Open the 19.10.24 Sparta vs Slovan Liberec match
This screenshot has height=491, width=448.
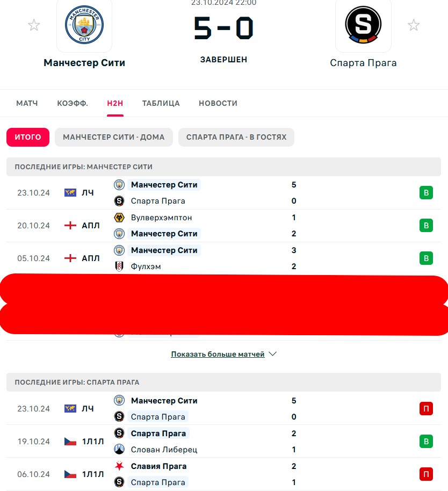tap(223, 442)
